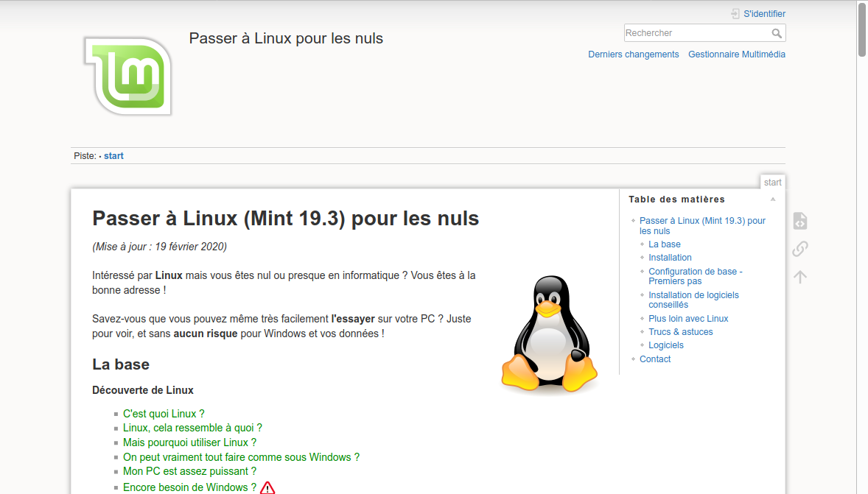Image resolution: width=868 pixels, height=494 pixels.
Task: Open Gestionnaire Multimédia
Action: click(x=736, y=54)
